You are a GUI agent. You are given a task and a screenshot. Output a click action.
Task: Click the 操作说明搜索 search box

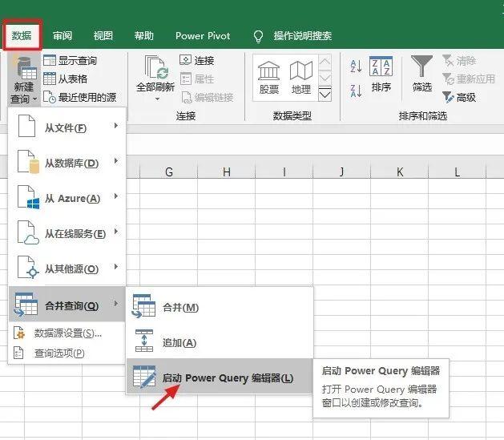click(302, 35)
